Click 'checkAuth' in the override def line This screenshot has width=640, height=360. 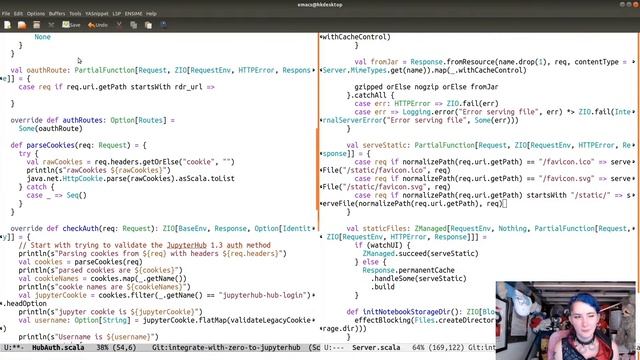point(80,228)
